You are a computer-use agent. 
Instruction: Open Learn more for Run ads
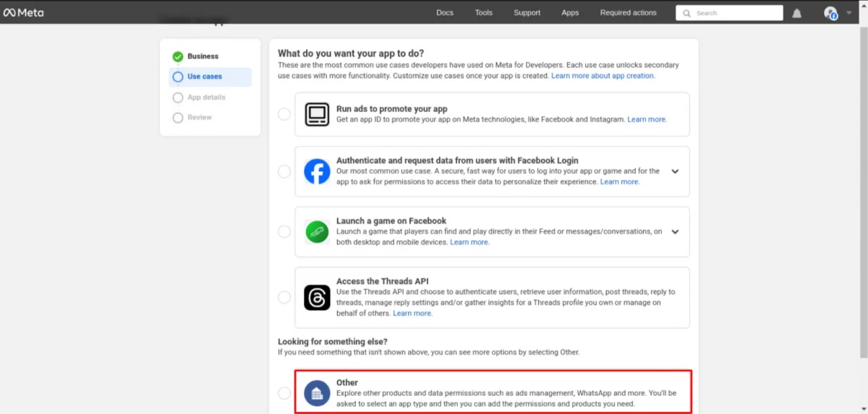647,119
